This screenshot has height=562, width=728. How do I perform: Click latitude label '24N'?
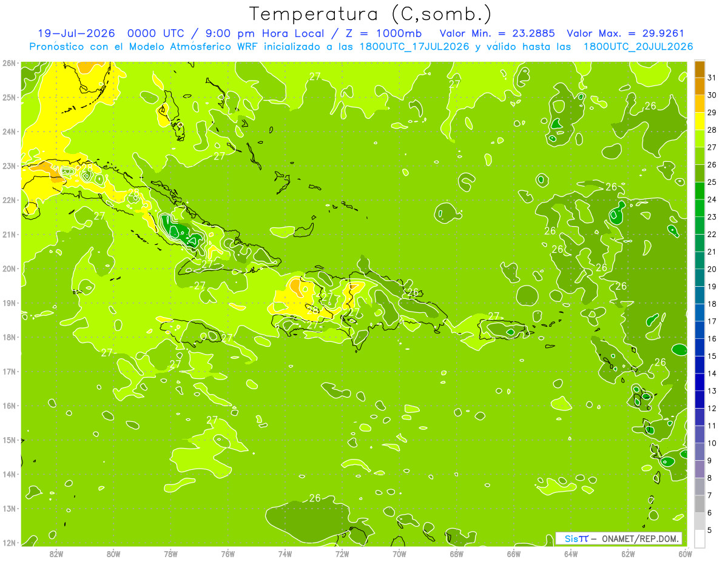(x=9, y=132)
